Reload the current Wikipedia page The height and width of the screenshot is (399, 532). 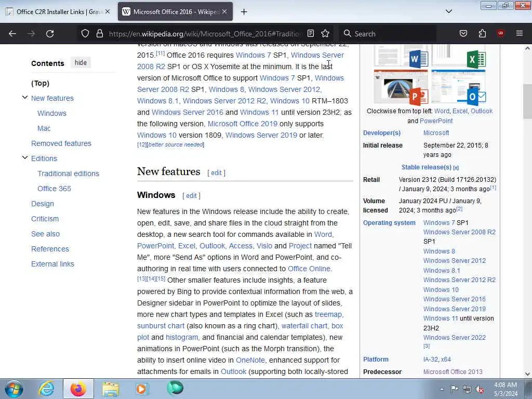[x=50, y=34]
